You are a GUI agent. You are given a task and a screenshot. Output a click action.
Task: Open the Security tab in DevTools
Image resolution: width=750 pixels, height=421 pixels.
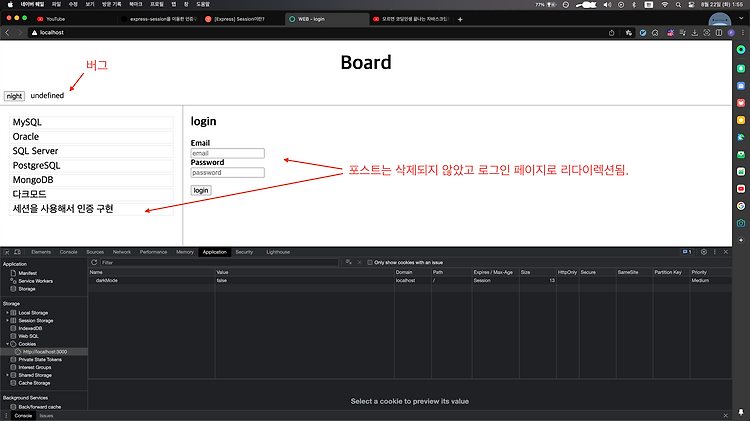tap(244, 252)
